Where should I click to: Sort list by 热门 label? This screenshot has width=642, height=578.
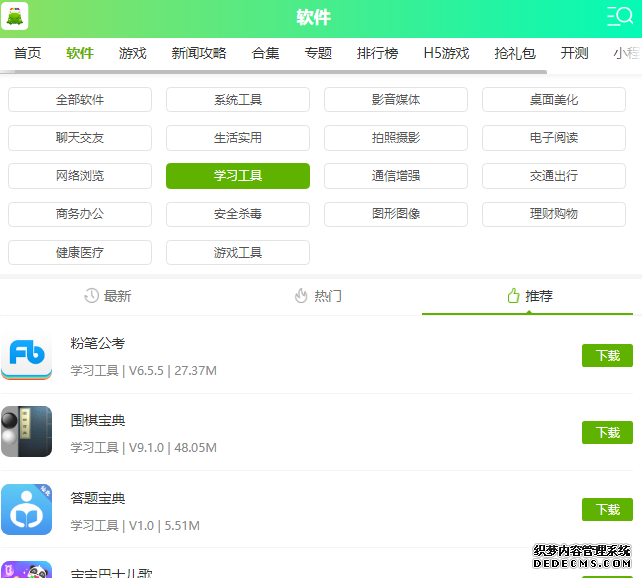(x=328, y=296)
